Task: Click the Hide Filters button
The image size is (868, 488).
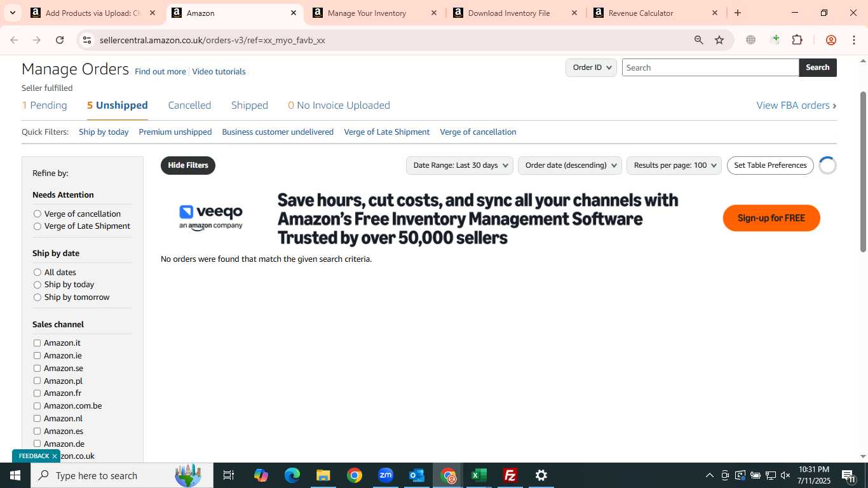Action: pos(188,165)
